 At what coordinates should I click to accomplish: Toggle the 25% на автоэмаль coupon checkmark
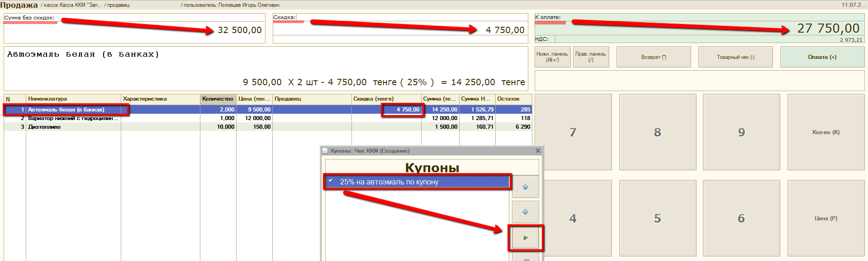coord(331,181)
